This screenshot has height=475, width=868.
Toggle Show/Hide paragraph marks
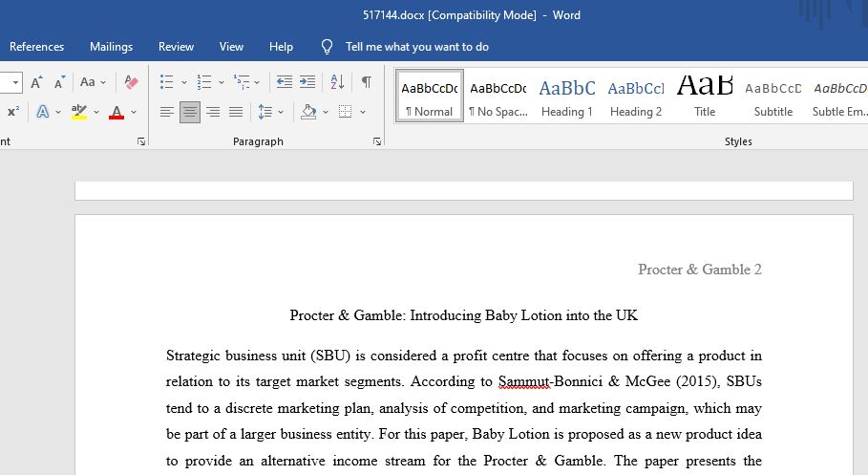367,82
